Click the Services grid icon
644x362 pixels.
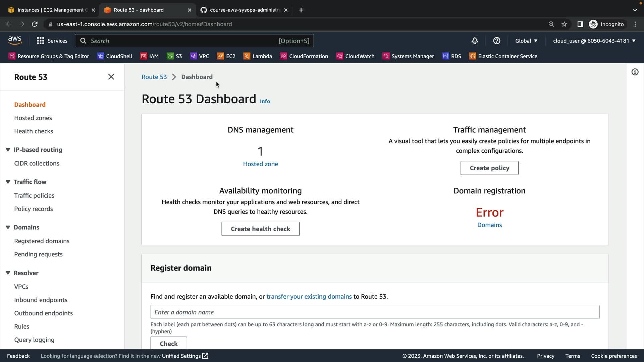[x=41, y=41]
